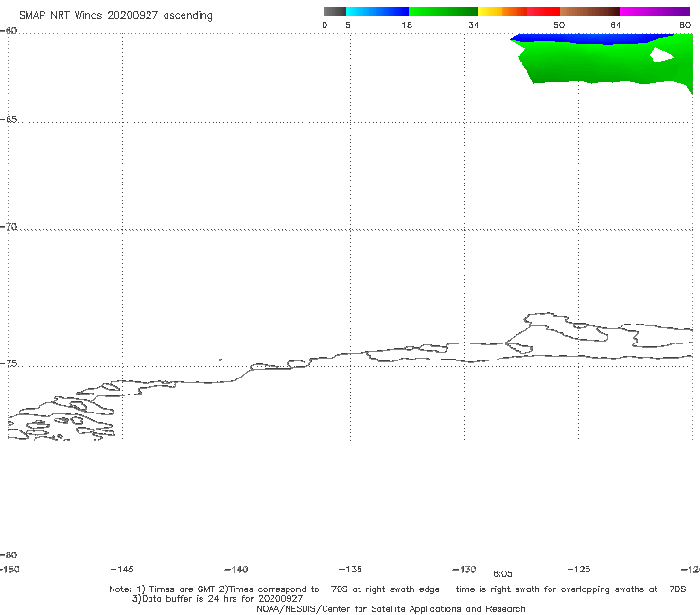The image size is (700, 615).
Task: Click the -75 latitude axis label
Action: click(9, 364)
